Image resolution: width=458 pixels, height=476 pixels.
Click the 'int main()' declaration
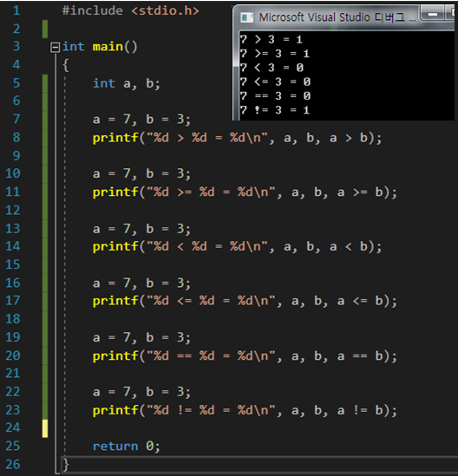pyautogui.click(x=100, y=47)
